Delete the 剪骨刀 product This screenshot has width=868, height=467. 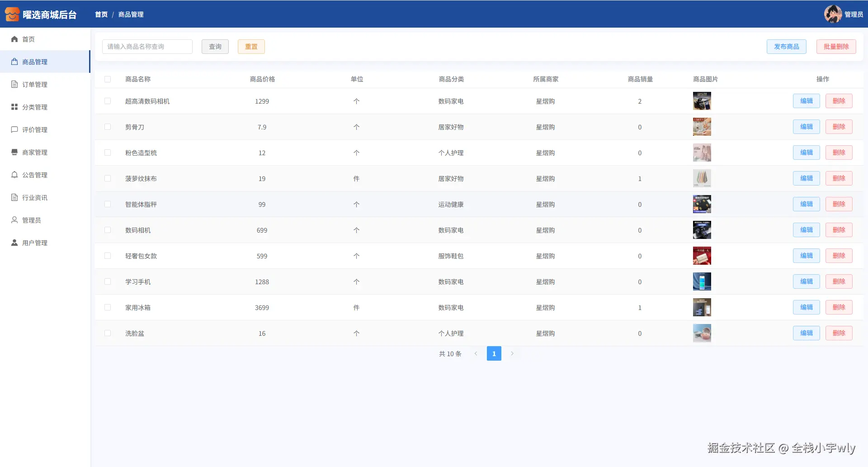[x=839, y=127]
